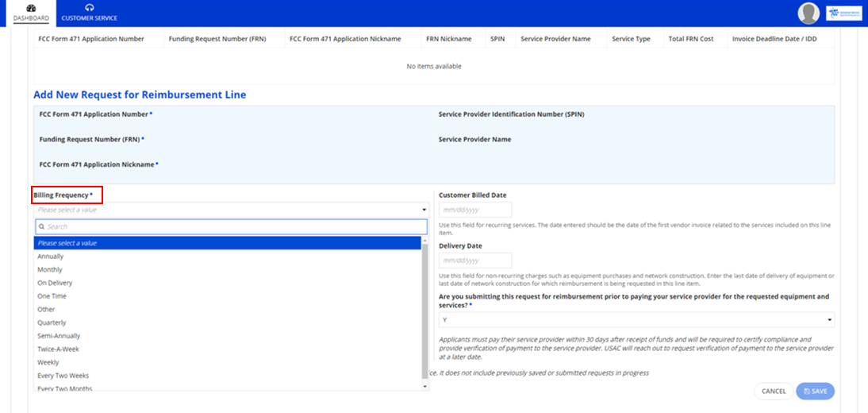Click 'No items available' text
Screen dimensions: 868x413
pos(434,67)
